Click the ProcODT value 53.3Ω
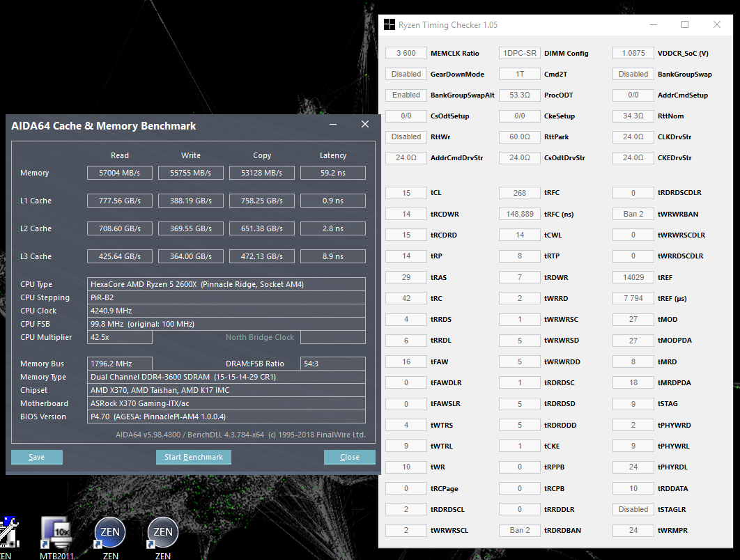Viewport: 740px width, 560px height. 520,95
